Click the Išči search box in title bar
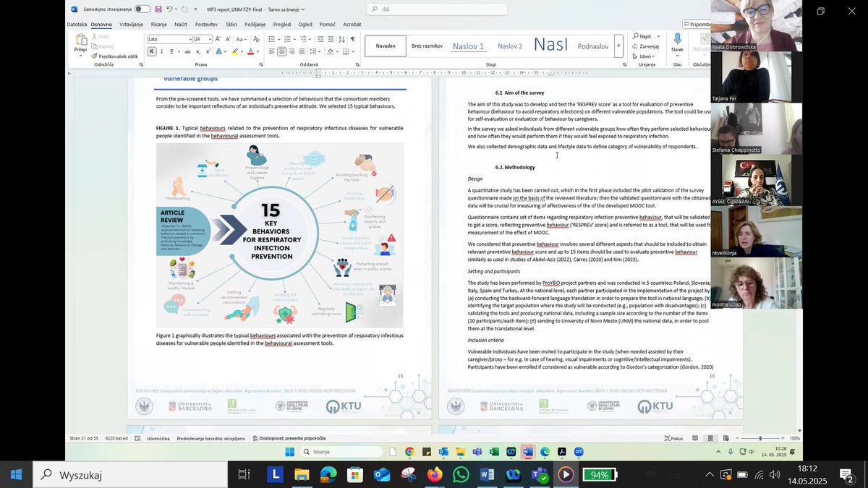This screenshot has width=868, height=488. [438, 9]
